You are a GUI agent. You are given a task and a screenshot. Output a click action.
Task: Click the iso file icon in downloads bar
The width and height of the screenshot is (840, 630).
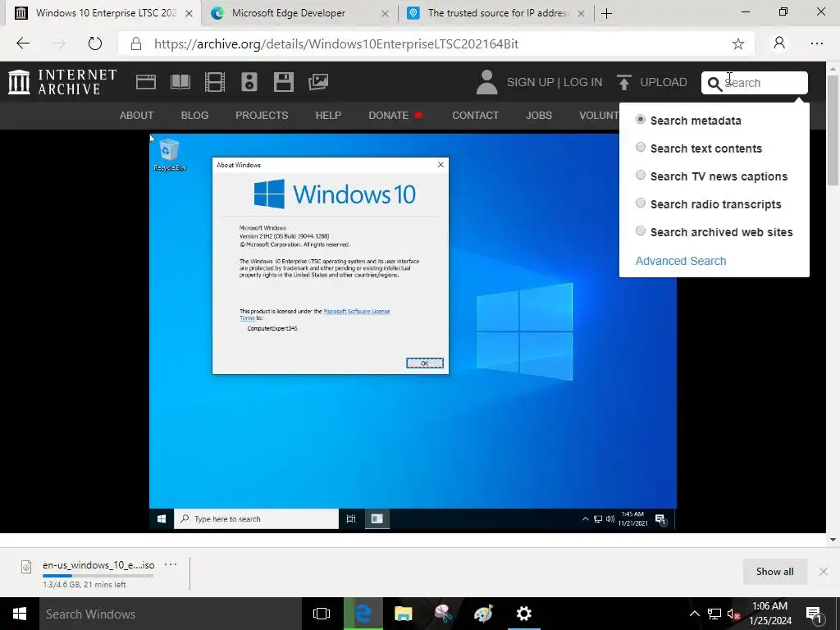[26, 566]
